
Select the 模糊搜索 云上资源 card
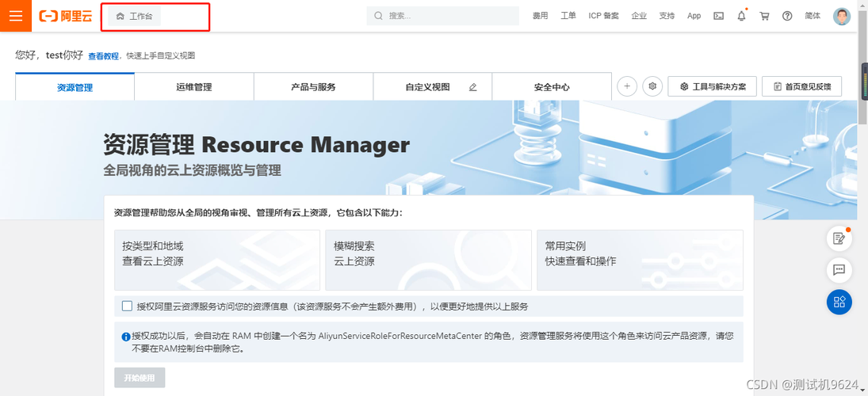point(429,260)
